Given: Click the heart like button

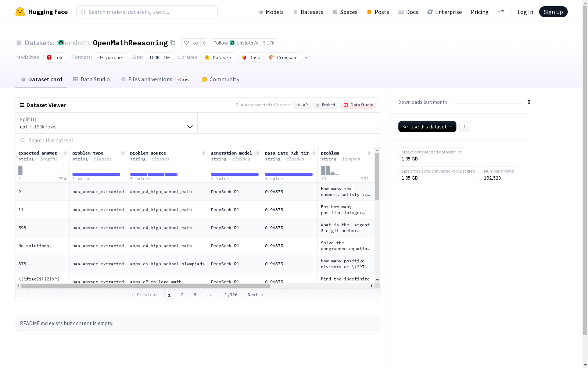Looking at the screenshot, I should (x=191, y=43).
